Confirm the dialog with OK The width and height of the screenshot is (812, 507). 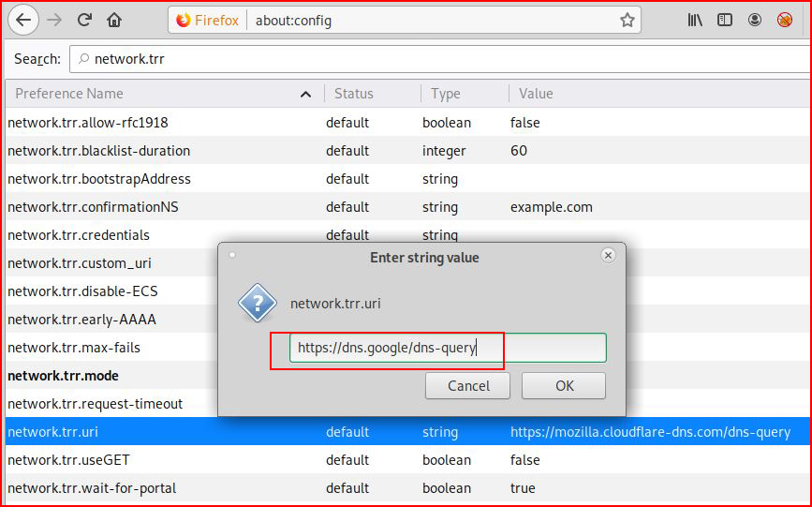pyautogui.click(x=564, y=386)
